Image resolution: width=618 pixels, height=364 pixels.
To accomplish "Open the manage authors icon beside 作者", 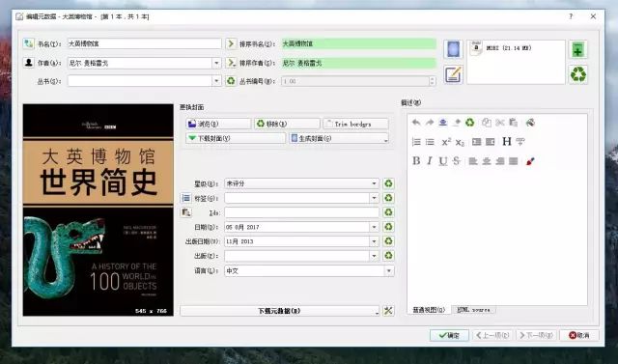I will (28, 63).
